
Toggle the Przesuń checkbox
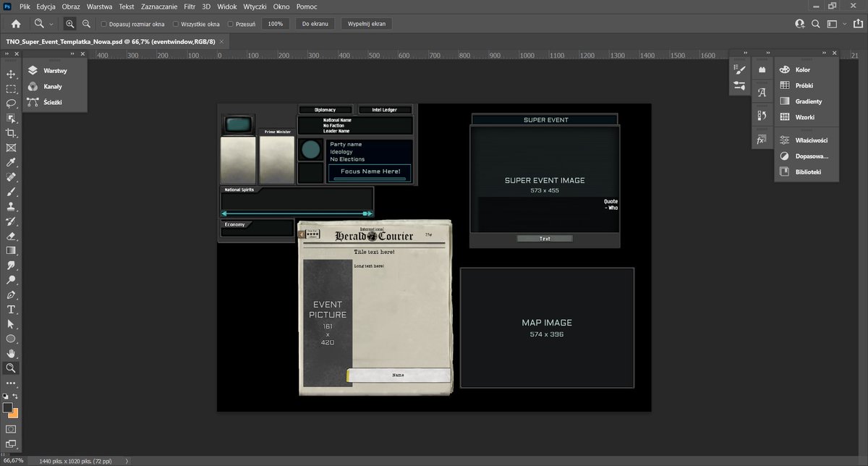(x=231, y=24)
